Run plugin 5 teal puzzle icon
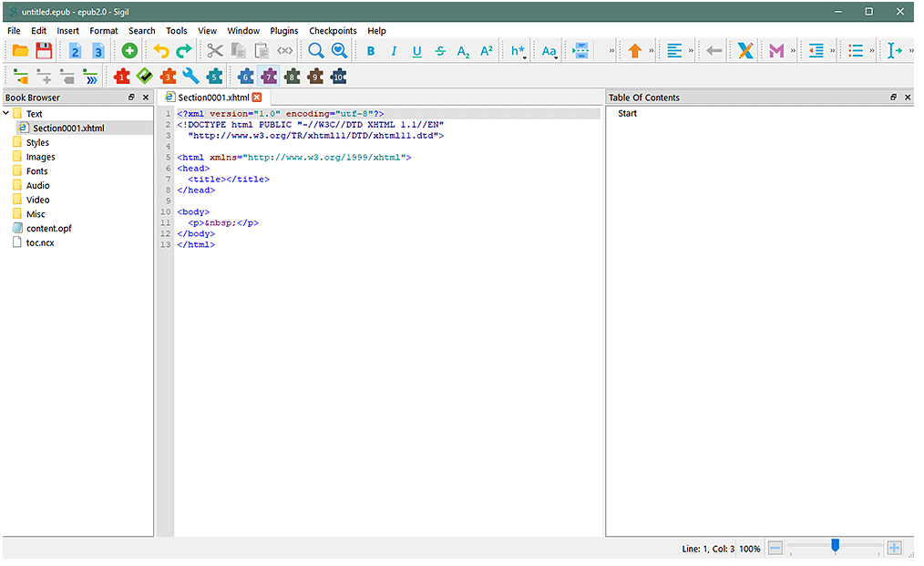This screenshot has width=924, height=566. pyautogui.click(x=214, y=76)
